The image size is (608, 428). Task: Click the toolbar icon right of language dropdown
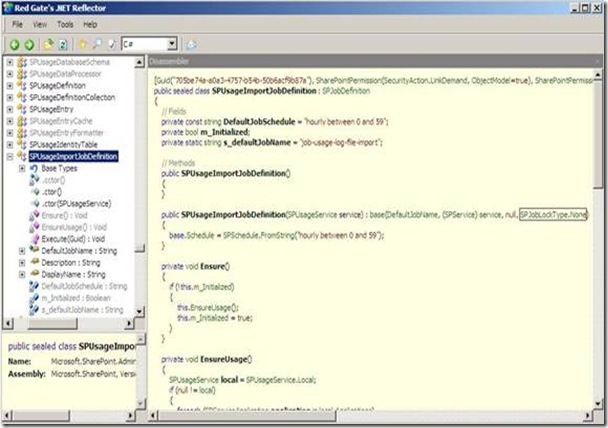tap(191, 45)
